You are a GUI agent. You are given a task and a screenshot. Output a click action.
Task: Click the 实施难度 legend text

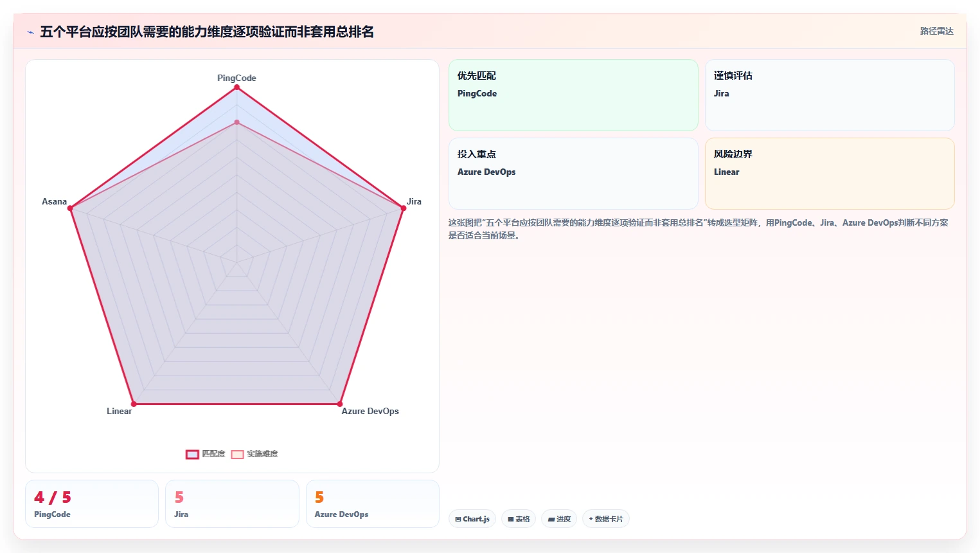coord(262,454)
